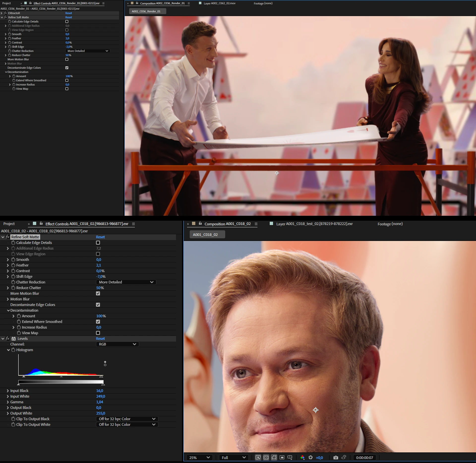Expand the Input Black property
The image size is (476, 463).
[8, 391]
